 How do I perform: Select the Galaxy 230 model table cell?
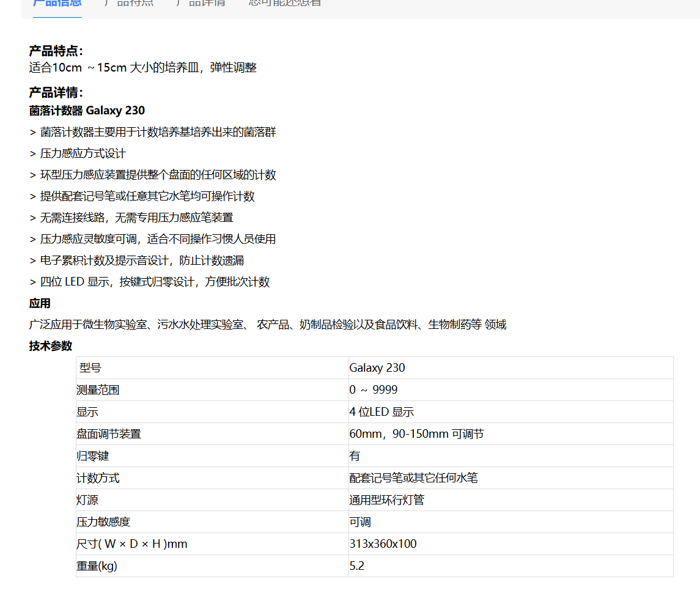coord(377,368)
